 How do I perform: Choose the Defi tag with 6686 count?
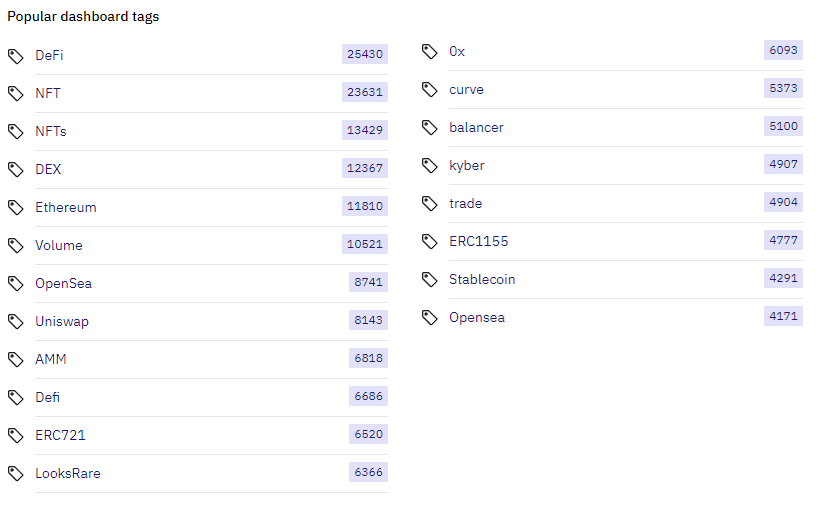click(47, 398)
